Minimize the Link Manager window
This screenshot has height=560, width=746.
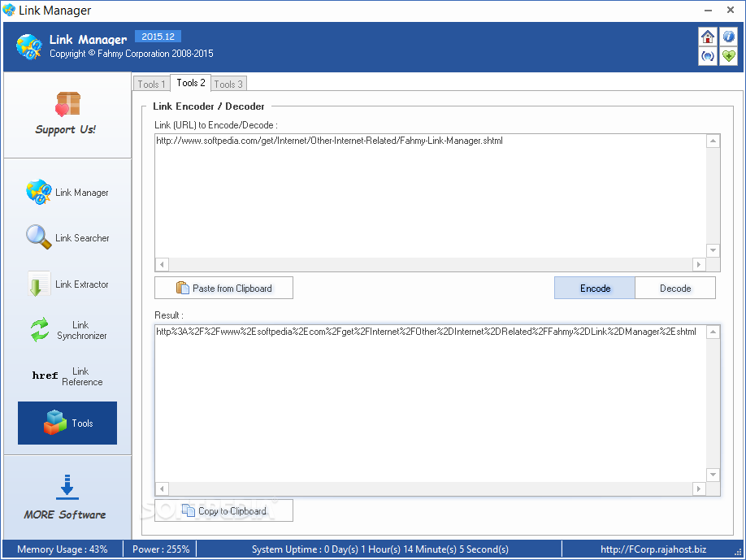point(708,10)
